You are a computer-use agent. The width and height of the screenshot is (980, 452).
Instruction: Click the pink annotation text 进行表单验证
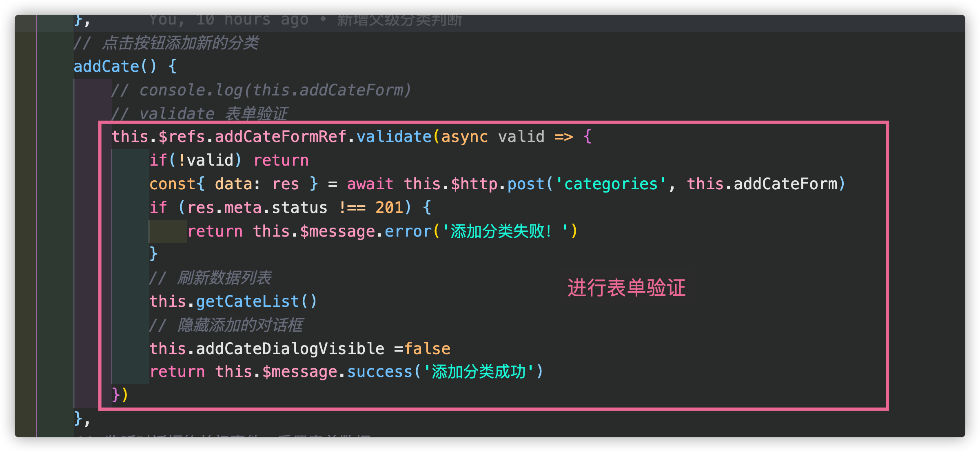click(x=626, y=288)
